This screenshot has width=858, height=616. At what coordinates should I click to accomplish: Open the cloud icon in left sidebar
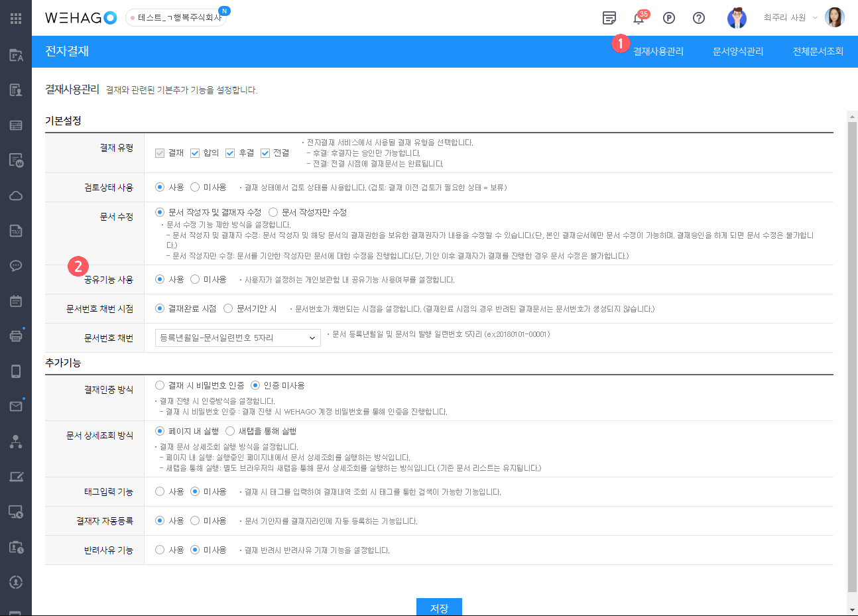pos(16,196)
